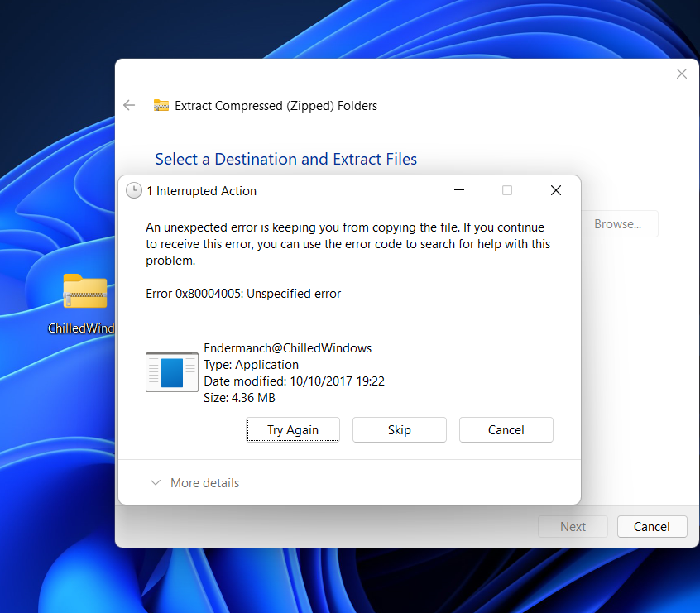
Task: Click the zipped folder icon beside the dialog title
Action: point(161,105)
